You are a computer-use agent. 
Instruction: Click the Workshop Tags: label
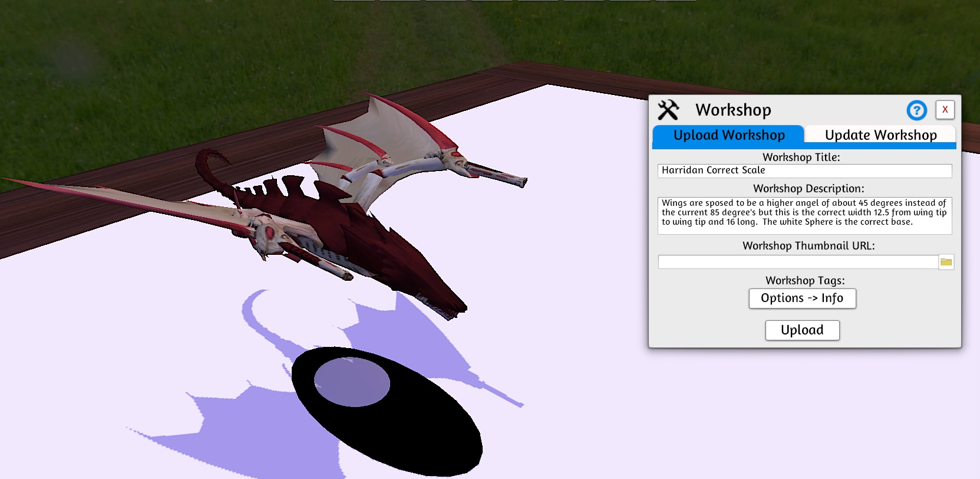click(805, 281)
